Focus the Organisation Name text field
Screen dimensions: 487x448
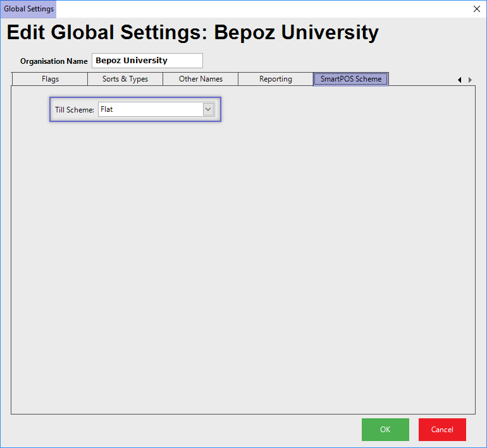[147, 61]
